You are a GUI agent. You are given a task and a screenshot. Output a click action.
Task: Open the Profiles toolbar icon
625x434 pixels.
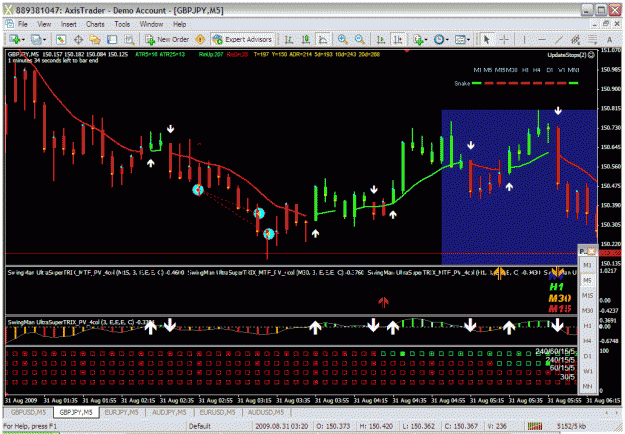[36, 39]
